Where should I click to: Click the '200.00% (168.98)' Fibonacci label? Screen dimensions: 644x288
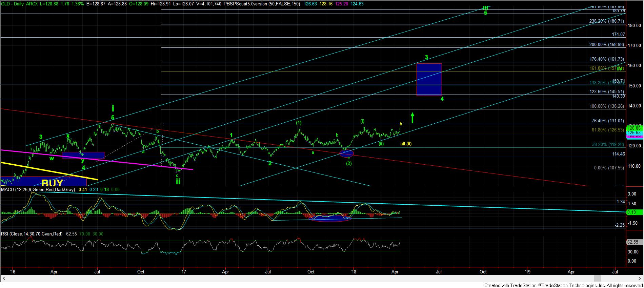607,45
